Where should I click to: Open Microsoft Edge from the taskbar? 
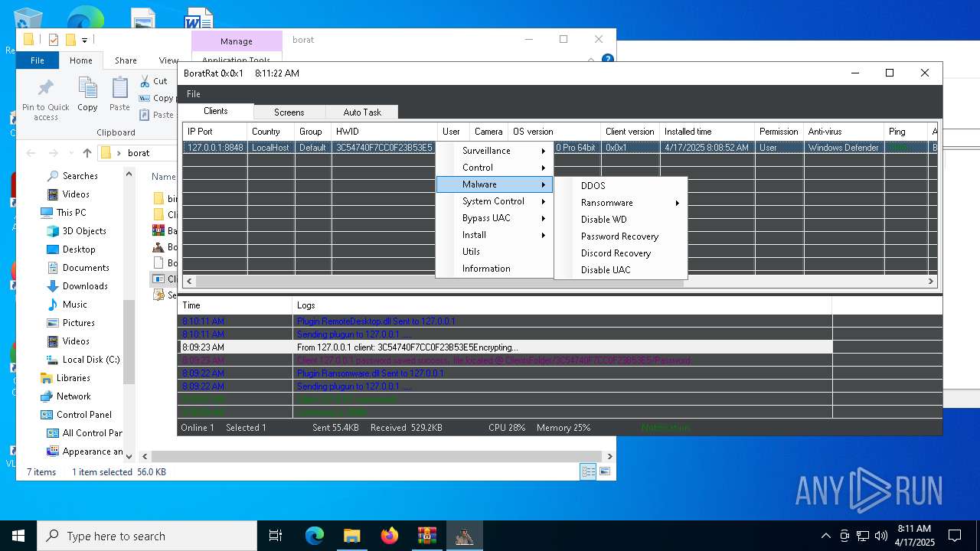click(x=315, y=536)
